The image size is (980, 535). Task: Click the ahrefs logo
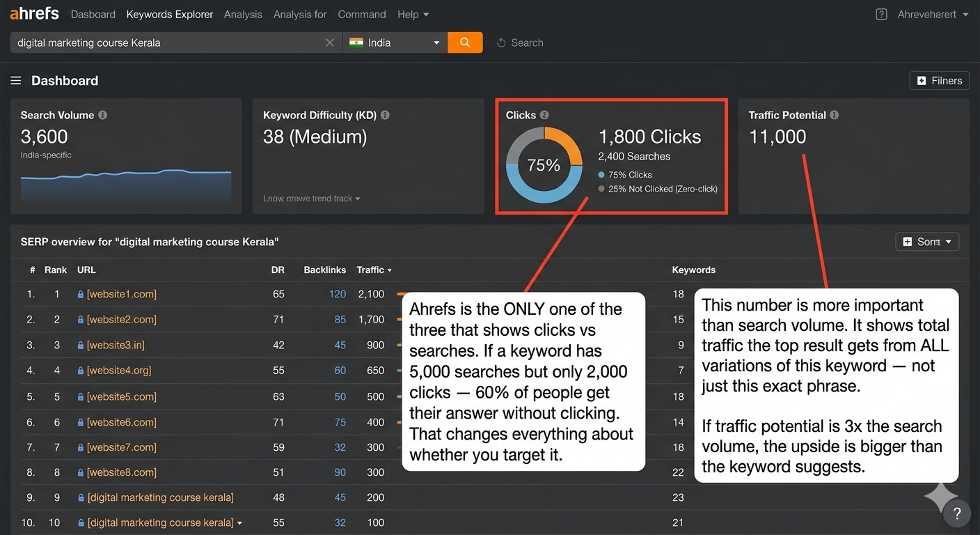click(x=34, y=13)
